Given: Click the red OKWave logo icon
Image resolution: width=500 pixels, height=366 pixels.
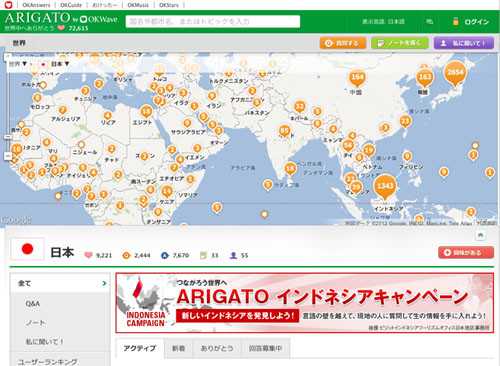Looking at the screenshot, I should (8, 5).
